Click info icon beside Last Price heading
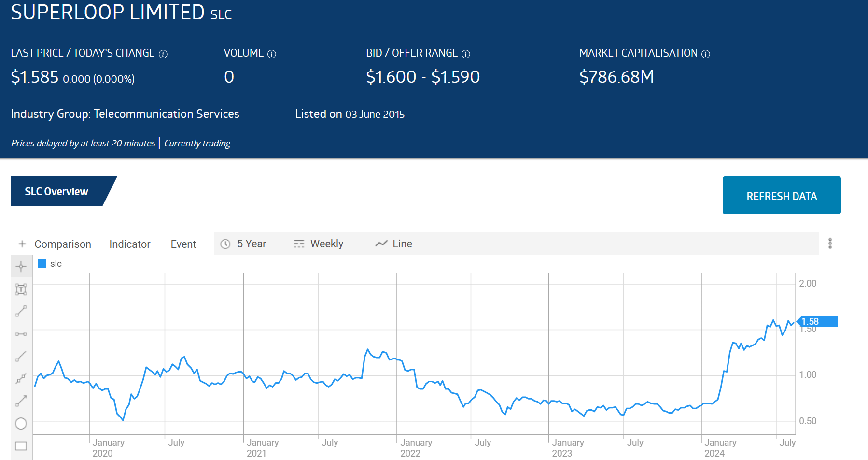 (163, 54)
